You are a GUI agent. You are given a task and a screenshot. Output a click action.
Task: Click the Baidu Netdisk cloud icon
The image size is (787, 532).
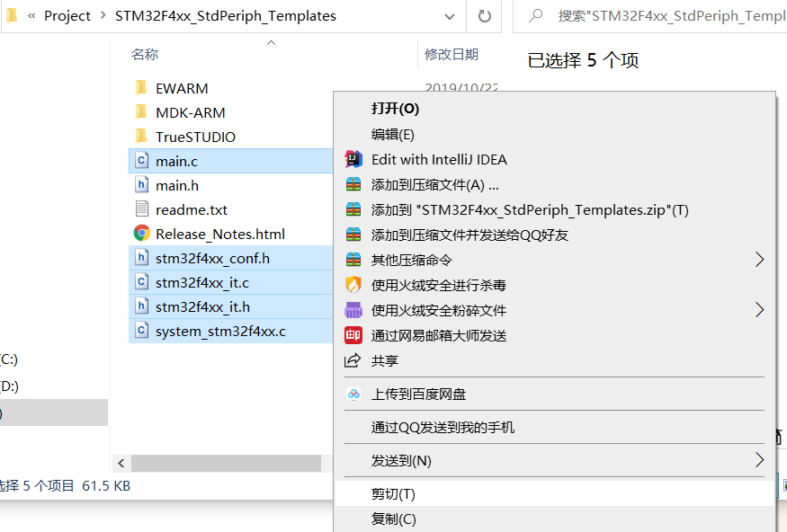[x=353, y=395]
